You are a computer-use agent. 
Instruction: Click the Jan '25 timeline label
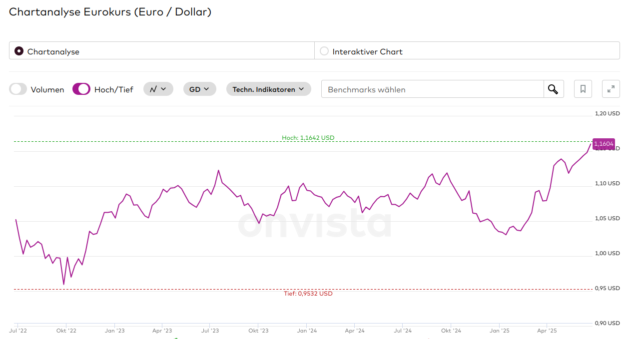pyautogui.click(x=499, y=331)
